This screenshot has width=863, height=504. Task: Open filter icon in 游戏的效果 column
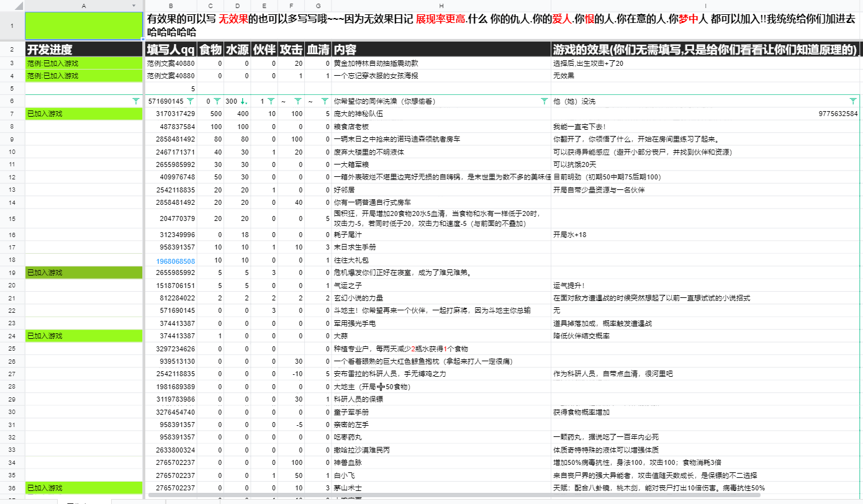[x=852, y=101]
